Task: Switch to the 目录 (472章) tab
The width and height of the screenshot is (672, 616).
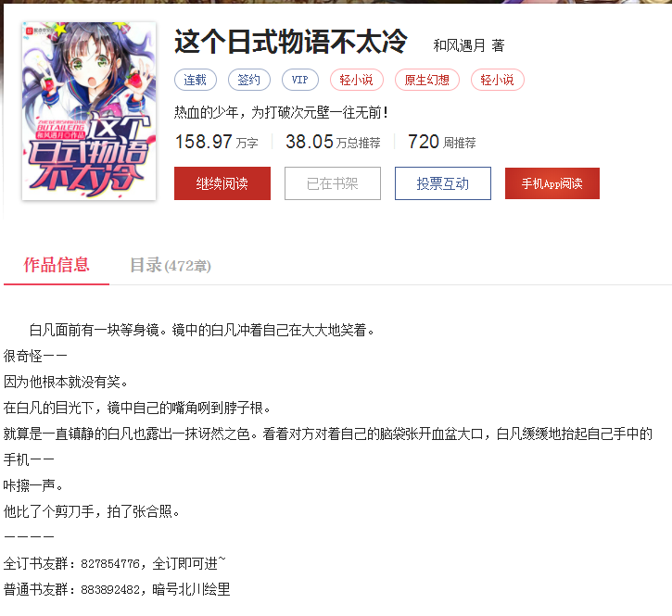Action: [171, 265]
